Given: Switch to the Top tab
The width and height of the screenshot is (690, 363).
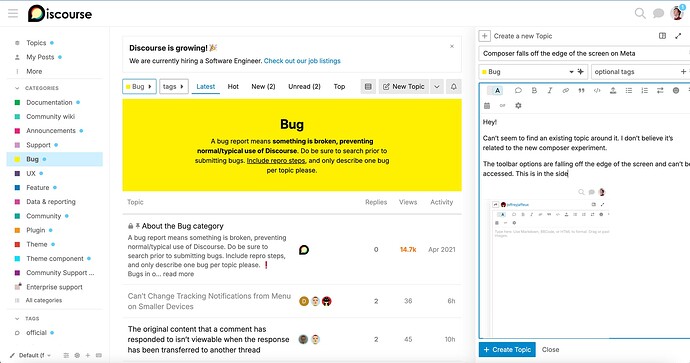Looking at the screenshot, I should [x=339, y=87].
